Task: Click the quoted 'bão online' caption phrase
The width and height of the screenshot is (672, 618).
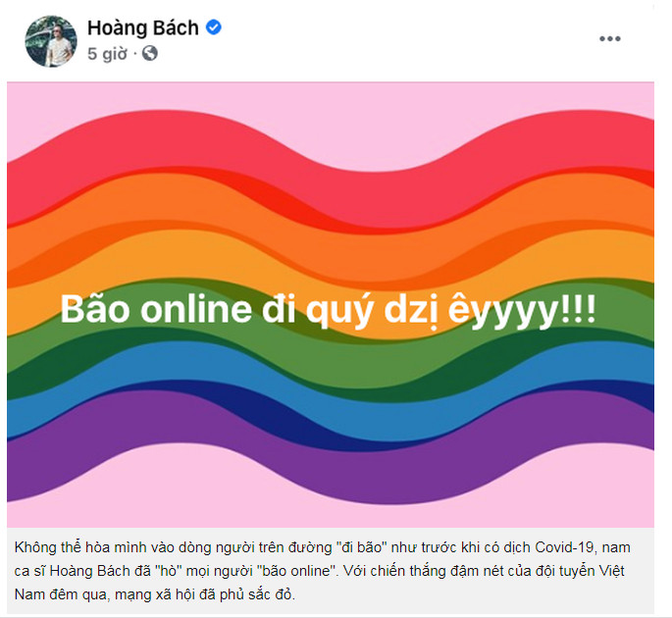Action: coord(296,571)
